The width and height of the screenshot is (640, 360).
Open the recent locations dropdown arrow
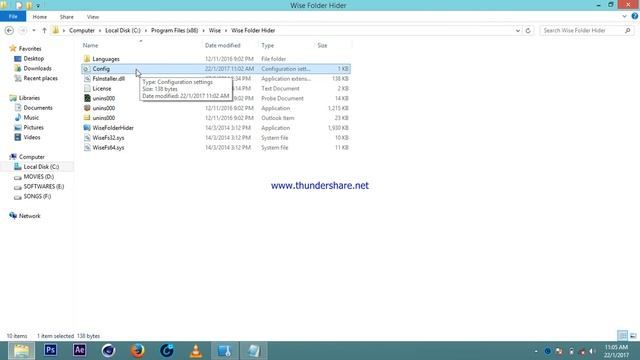[34, 31]
